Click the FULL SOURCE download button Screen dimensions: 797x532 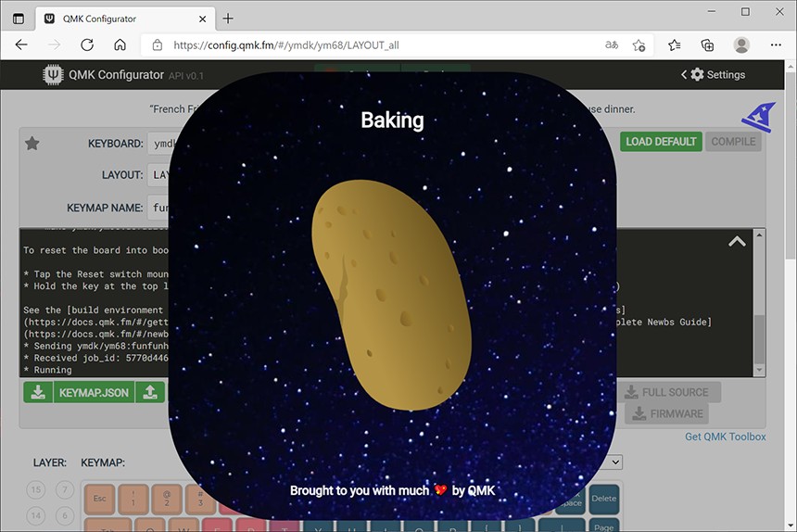pos(669,392)
